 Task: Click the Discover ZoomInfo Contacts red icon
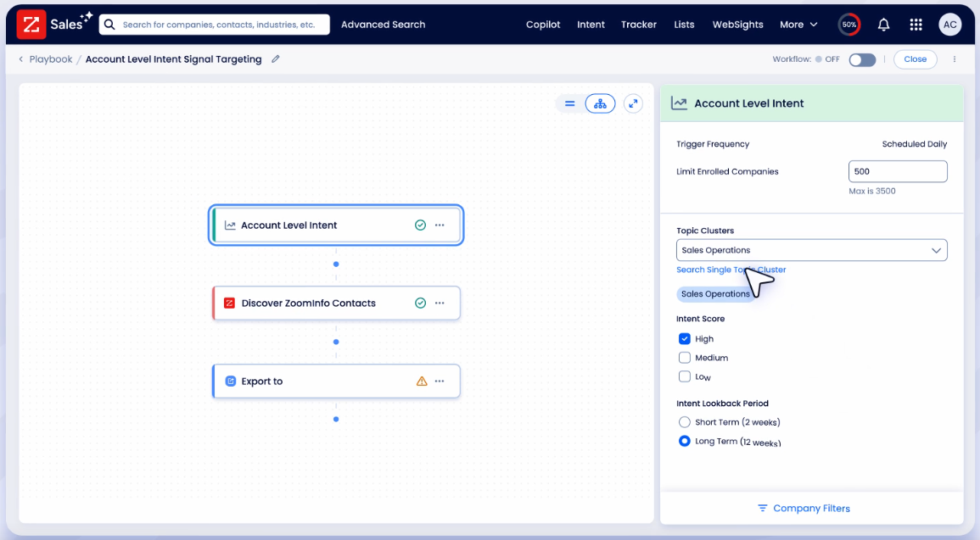tap(229, 303)
